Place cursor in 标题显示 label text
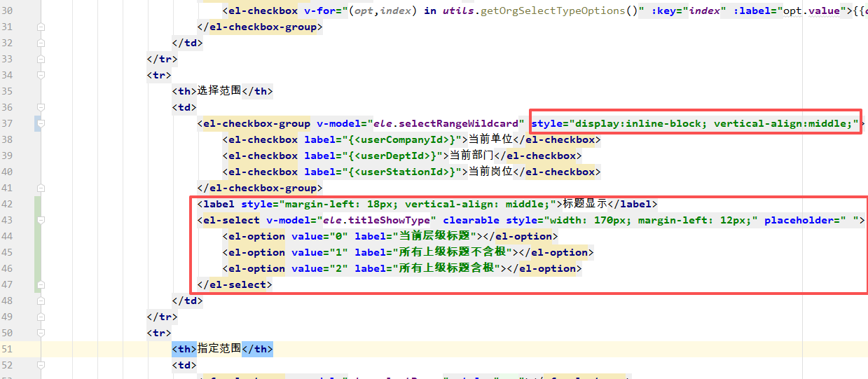This screenshot has width=868, height=379. 584,205
